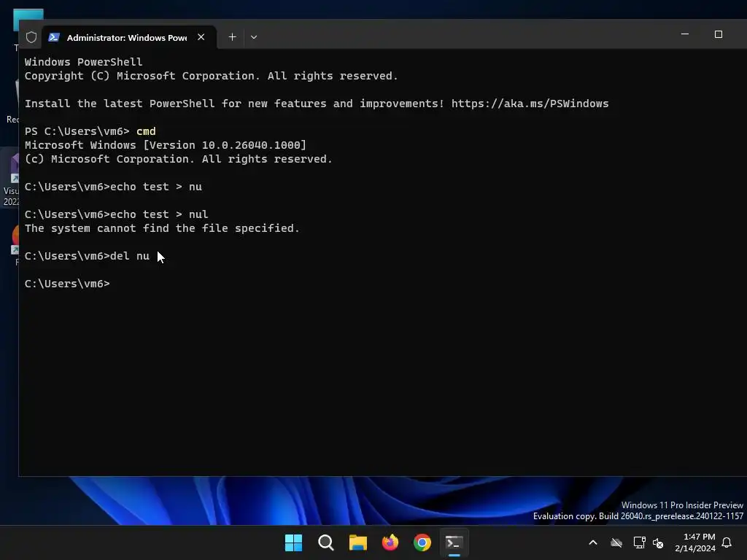Click 'The system cannot find the file specified.' message

(x=162, y=228)
